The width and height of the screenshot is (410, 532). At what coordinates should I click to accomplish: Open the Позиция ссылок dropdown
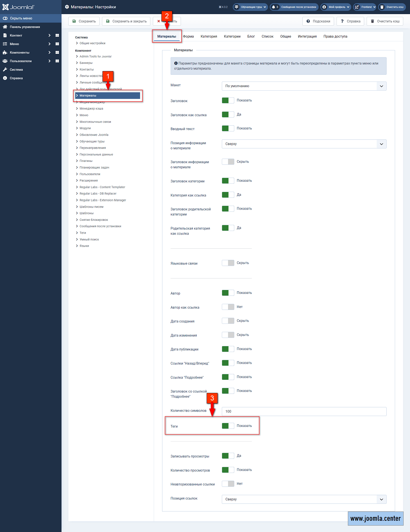coord(304,499)
